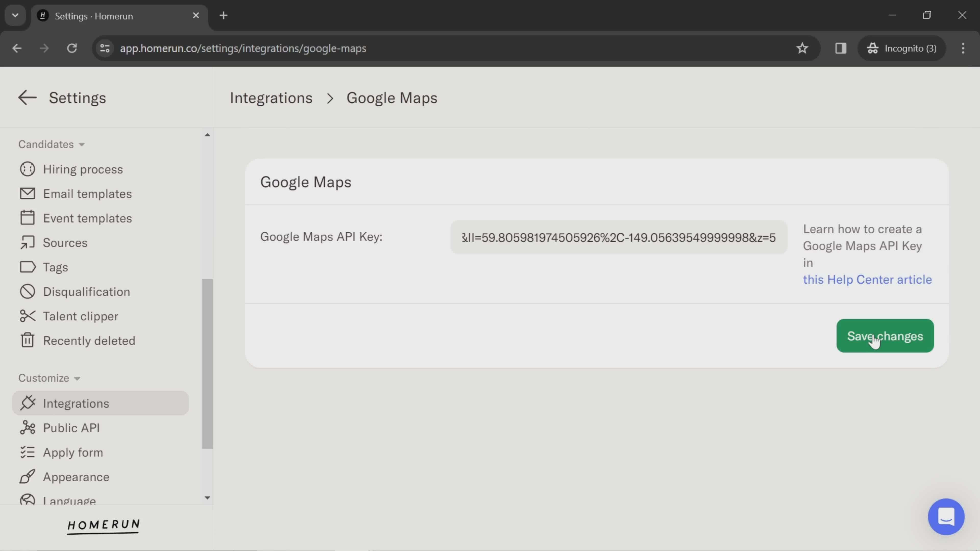Go back in browser history
The image size is (980, 551).
point(17,48)
